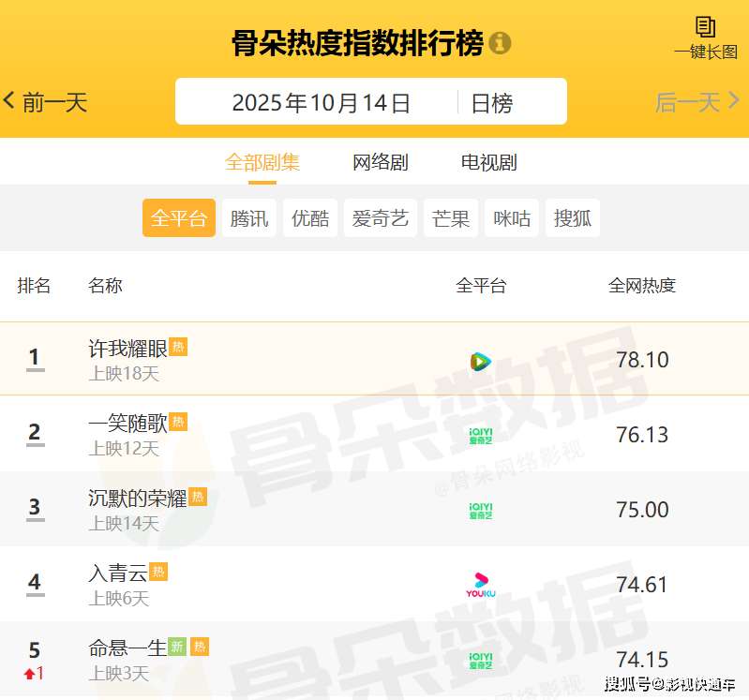Switch to the 网络剧 tab

(x=380, y=162)
